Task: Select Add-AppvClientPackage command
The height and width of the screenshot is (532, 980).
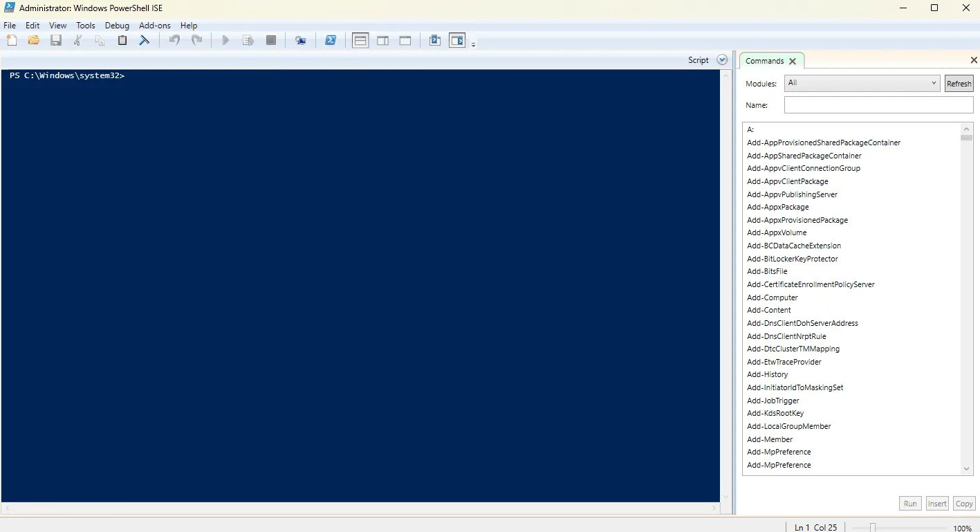Action: click(x=787, y=181)
